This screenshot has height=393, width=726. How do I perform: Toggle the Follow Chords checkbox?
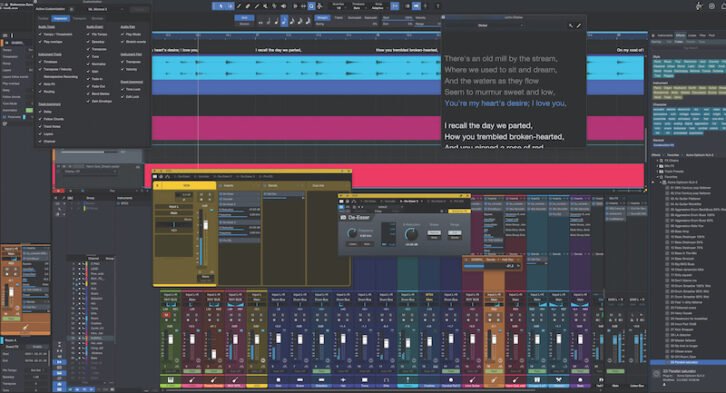40,119
